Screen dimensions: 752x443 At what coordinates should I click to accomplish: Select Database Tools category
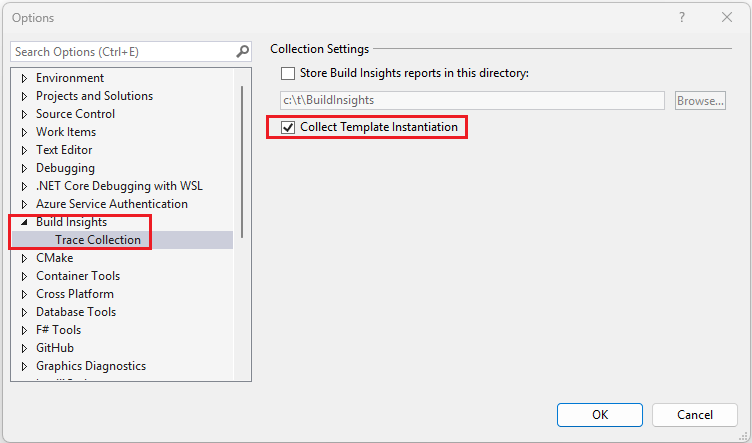point(76,312)
